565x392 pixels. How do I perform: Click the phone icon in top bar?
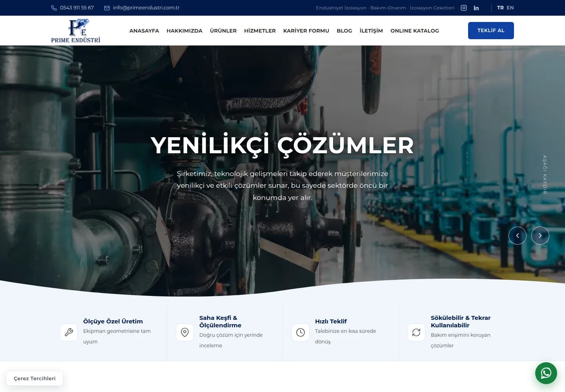point(54,8)
